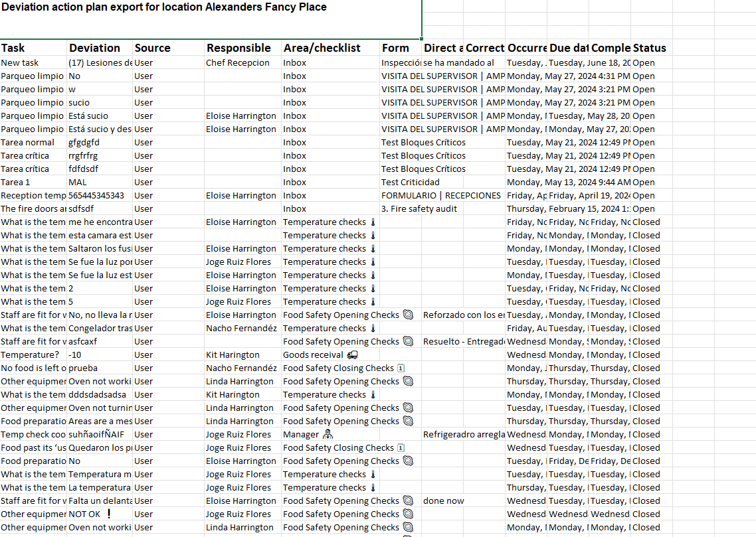Click the 'MAL' deviation cell
Screen dimensions: 756x537
click(x=100, y=182)
